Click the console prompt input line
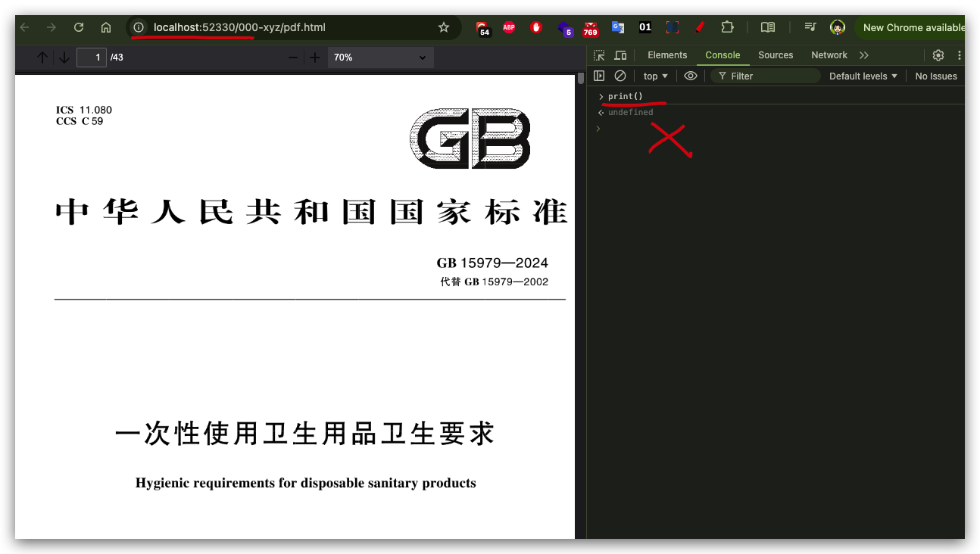This screenshot has height=554, width=980. 780,128
